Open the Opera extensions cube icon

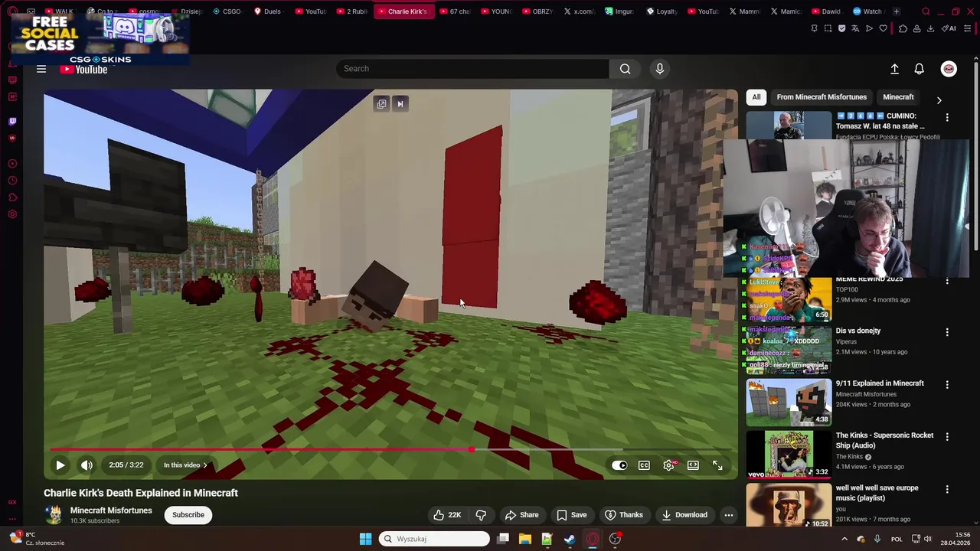point(903,28)
